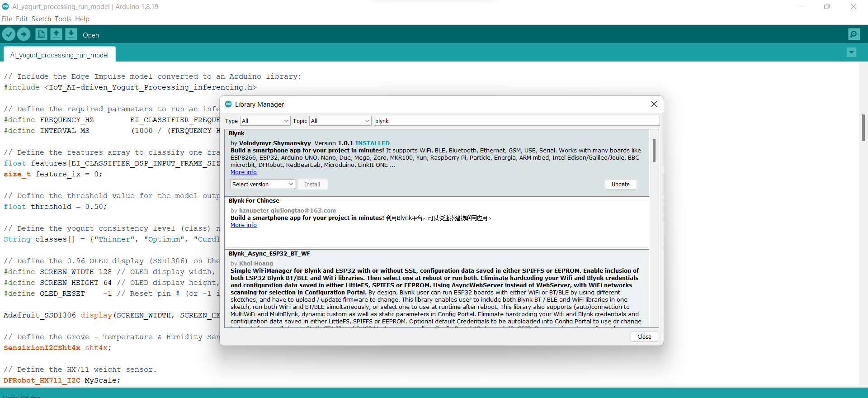Click the 'Adafruit_SSD1306 display' code line
The width and height of the screenshot is (868, 398).
pos(111,315)
